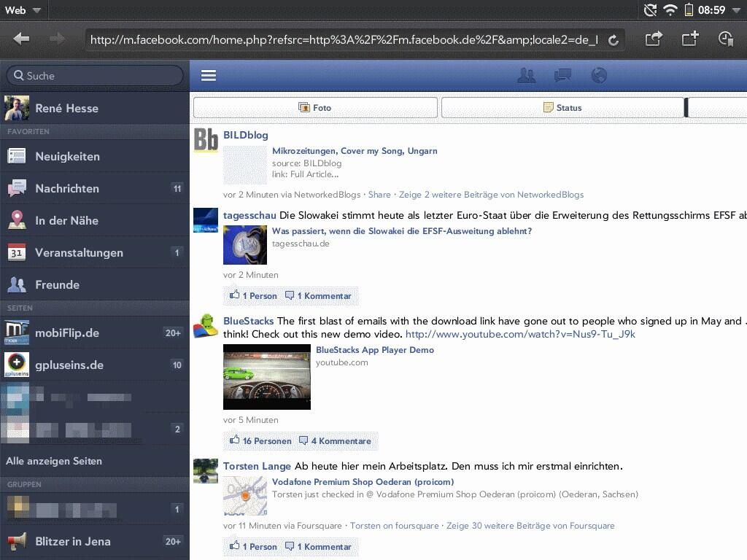
Task: Open Freunde in the sidebar
Action: (x=95, y=285)
